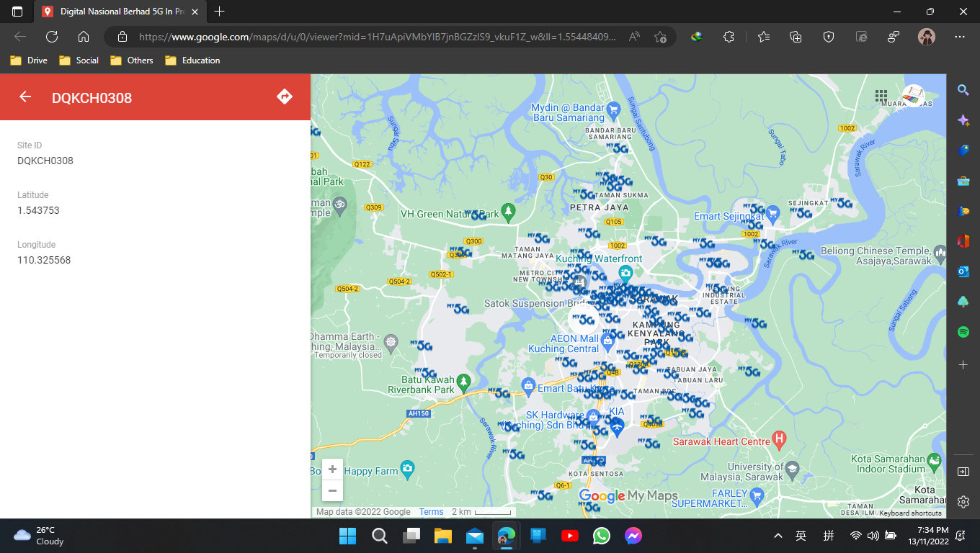Select the VH Green Nature Park marker
This screenshot has width=980, height=553.
[509, 210]
